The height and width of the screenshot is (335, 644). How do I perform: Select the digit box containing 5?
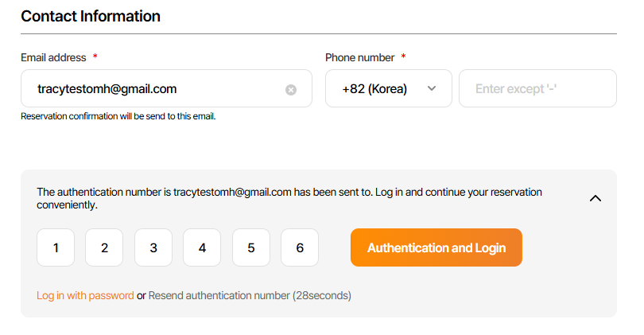pyautogui.click(x=251, y=247)
